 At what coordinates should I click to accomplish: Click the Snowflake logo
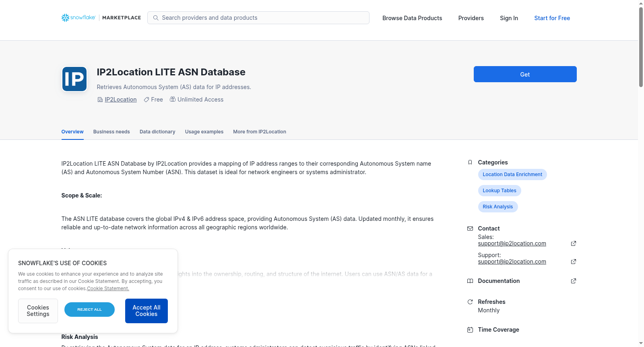[78, 18]
